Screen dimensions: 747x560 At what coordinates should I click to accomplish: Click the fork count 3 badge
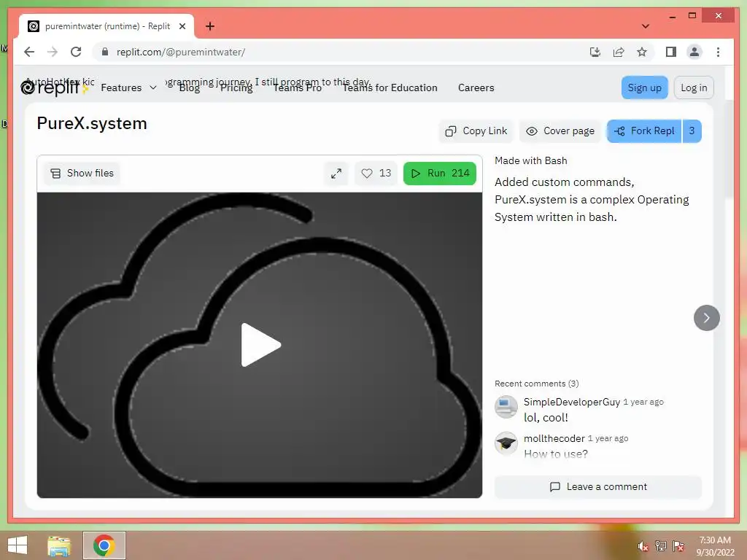pos(692,131)
